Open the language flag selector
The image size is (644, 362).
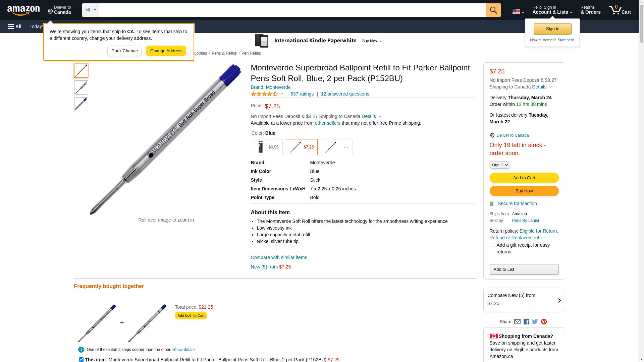518,11
